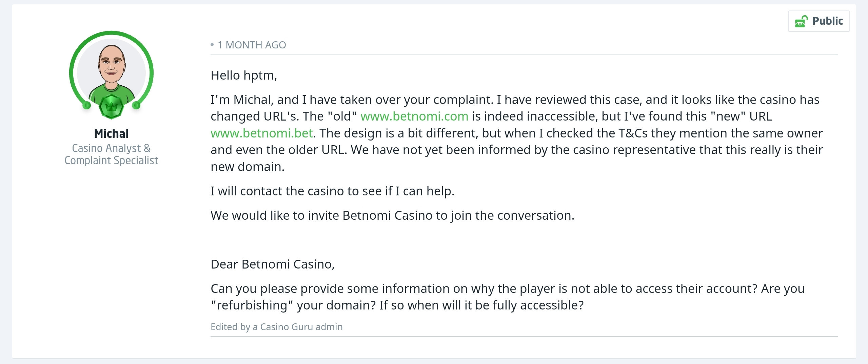
Task: Open Michal's avatar picture
Action: 112,73
